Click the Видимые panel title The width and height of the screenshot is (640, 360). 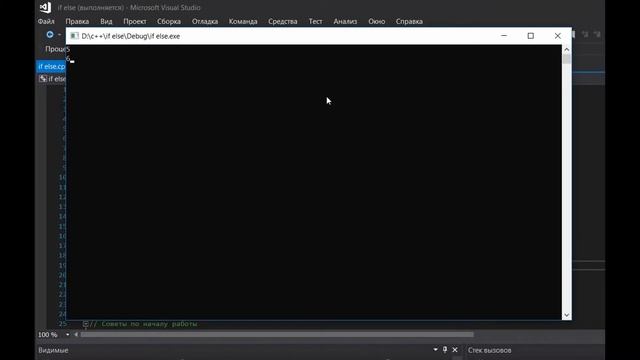point(53,350)
